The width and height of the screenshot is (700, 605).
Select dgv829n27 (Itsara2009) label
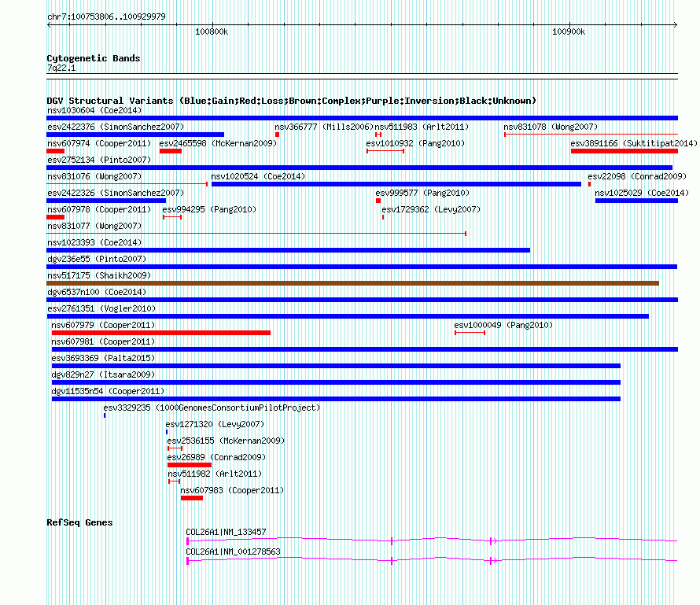click(103, 374)
